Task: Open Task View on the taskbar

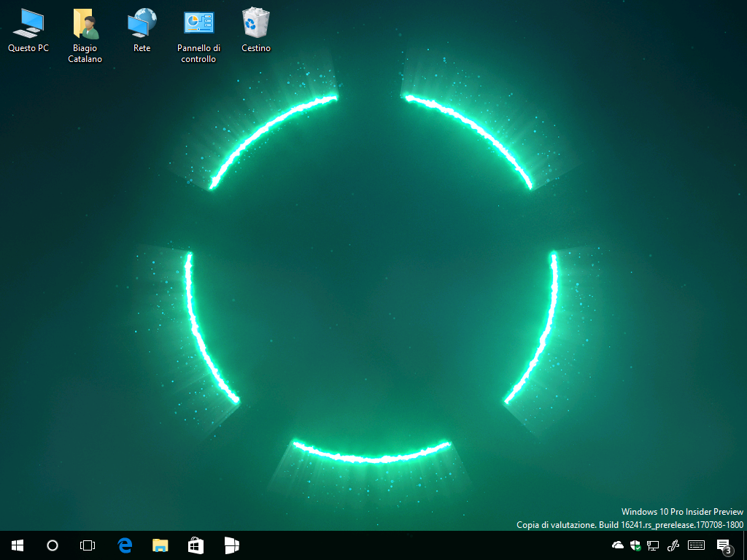Action: pos(88,545)
